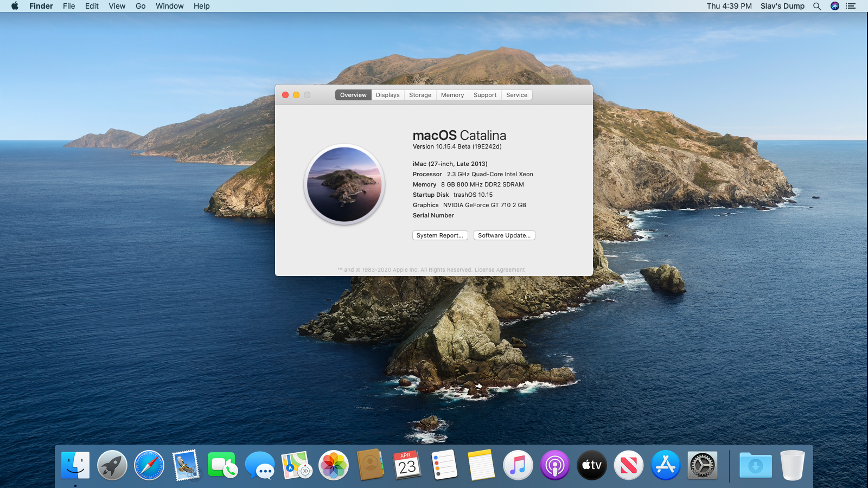Viewport: 868px width, 488px height.
Task: Open the Trash in the Dock
Action: pos(793,465)
